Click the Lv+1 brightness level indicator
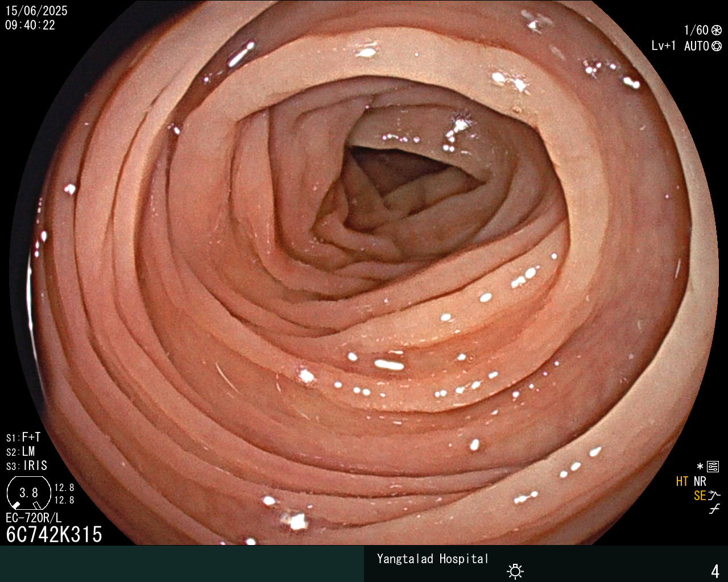The width and height of the screenshot is (728, 582). pyautogui.click(x=664, y=46)
